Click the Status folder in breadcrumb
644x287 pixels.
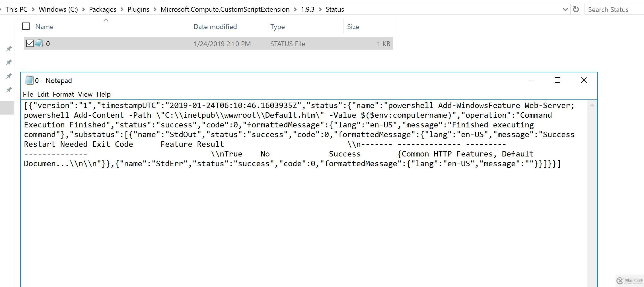tap(335, 9)
